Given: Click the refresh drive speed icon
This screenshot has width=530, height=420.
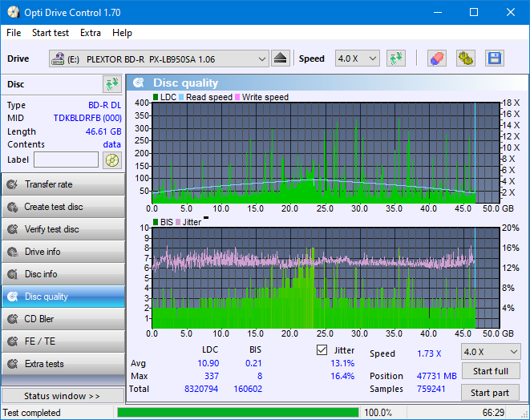Looking at the screenshot, I should pos(396,59).
